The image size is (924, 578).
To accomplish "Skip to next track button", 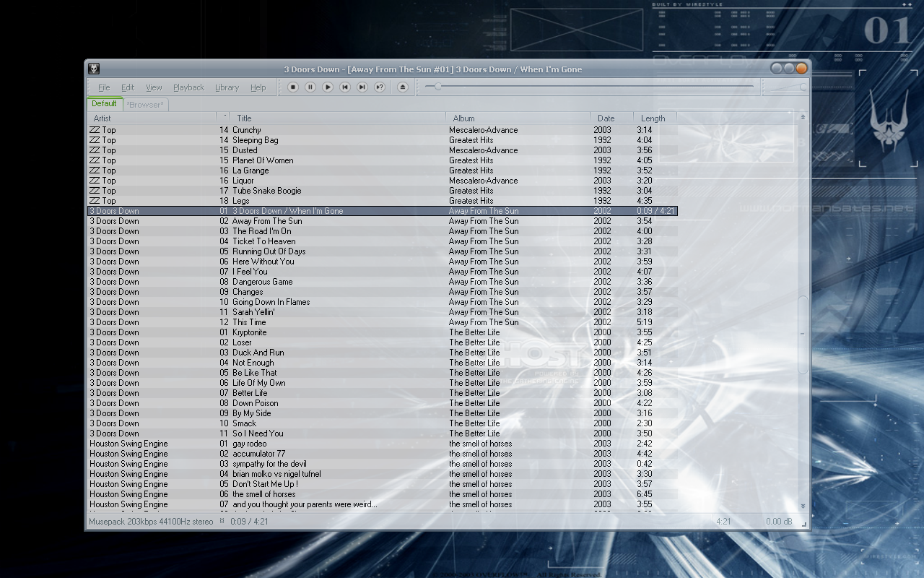I will point(362,87).
